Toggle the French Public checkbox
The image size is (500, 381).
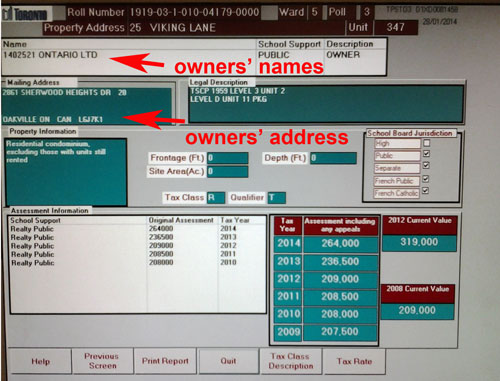(426, 179)
